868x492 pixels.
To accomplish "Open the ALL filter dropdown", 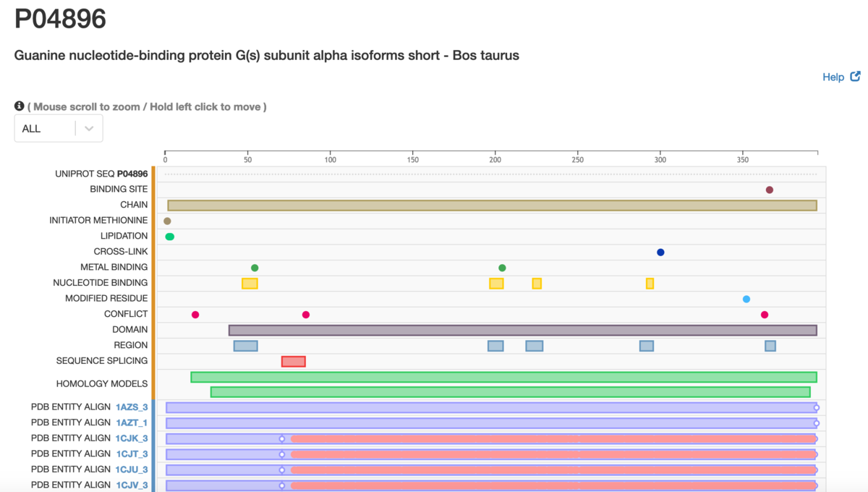I will point(59,129).
